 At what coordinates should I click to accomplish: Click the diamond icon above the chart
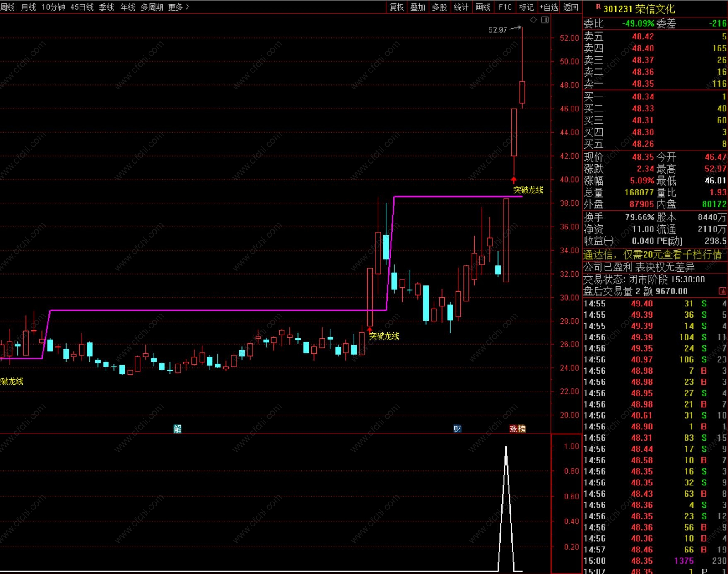[533, 20]
